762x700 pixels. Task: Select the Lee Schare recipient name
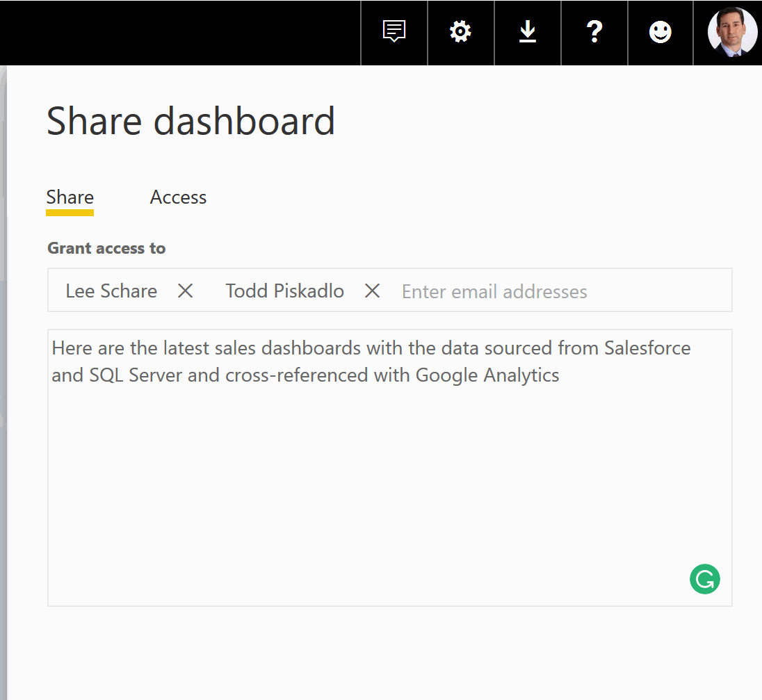coord(111,291)
